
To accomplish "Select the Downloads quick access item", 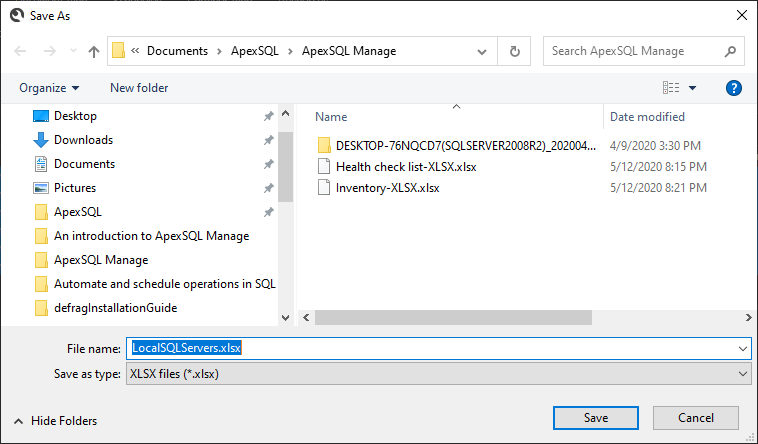I will (83, 140).
